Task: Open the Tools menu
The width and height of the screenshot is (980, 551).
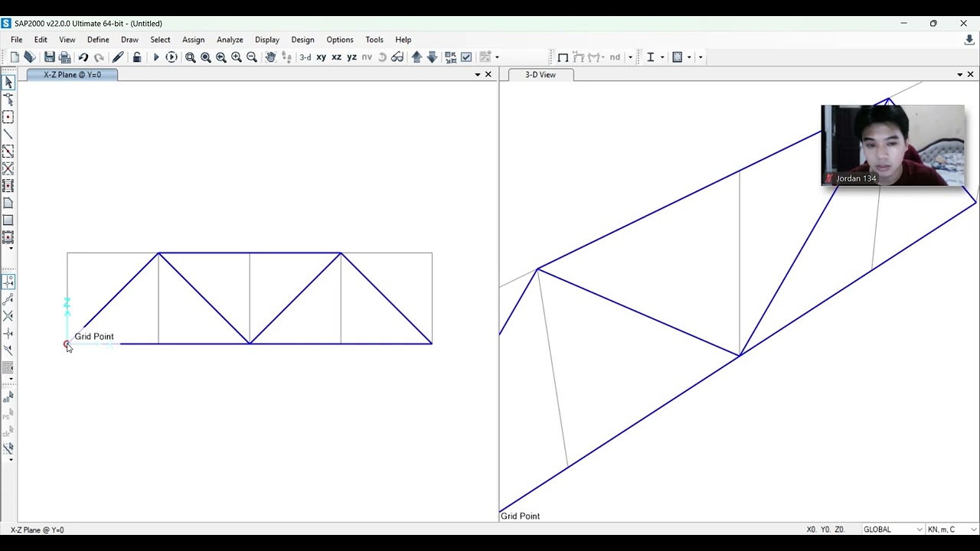Action: tap(374, 40)
